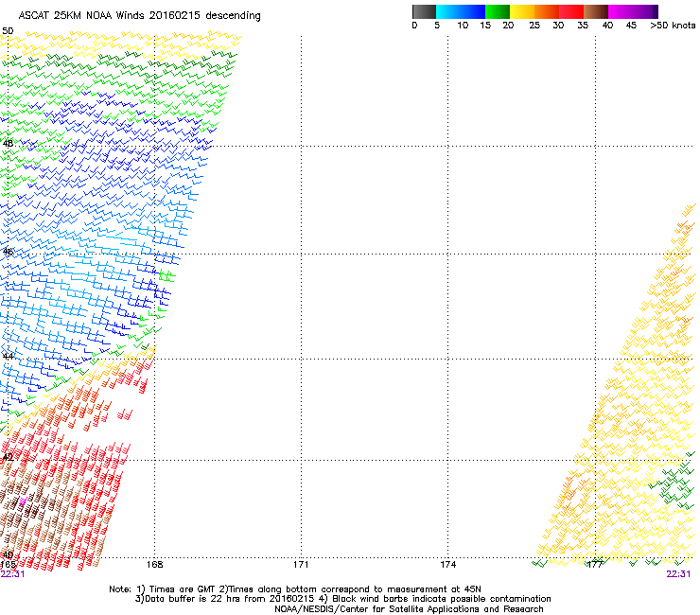The height and width of the screenshot is (615, 700).
Task: Click the latitude label '44'
Action: (x=8, y=357)
